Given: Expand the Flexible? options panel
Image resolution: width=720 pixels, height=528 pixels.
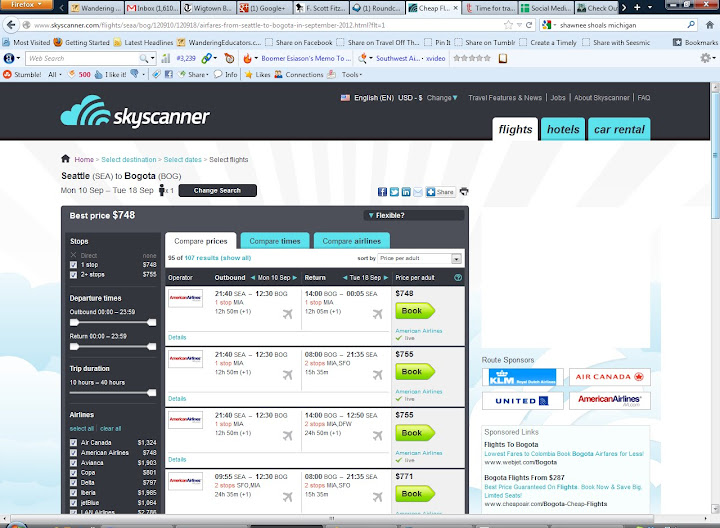Looking at the screenshot, I should pos(413,215).
